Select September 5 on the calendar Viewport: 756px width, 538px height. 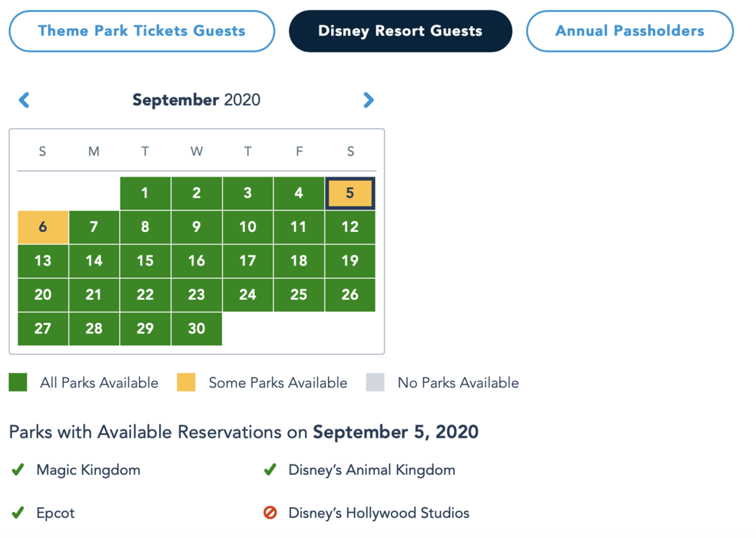pos(350,193)
